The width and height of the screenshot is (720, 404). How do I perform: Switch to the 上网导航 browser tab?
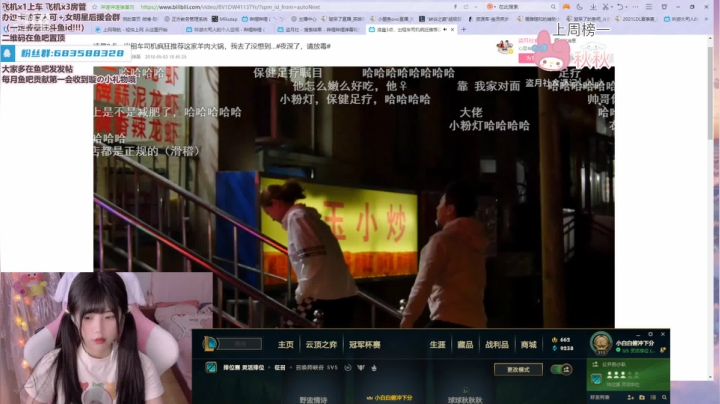(x=135, y=29)
